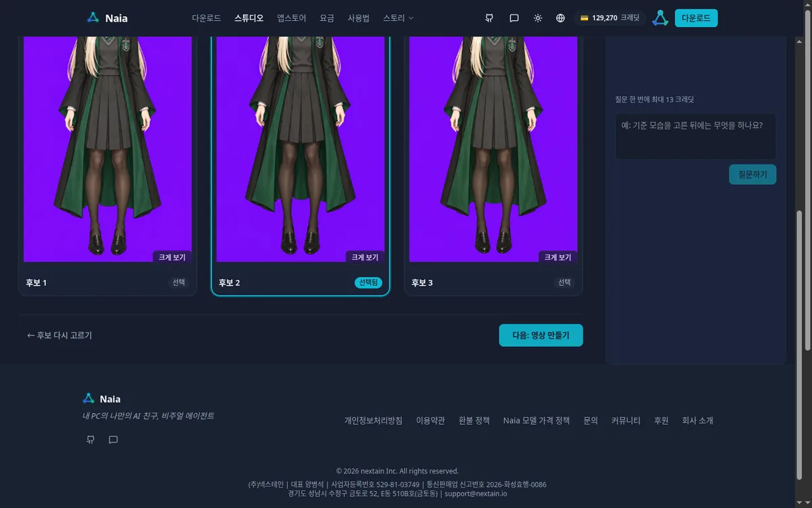Click the Naia logo in header
The image size is (812, 508).
pyautogui.click(x=108, y=18)
